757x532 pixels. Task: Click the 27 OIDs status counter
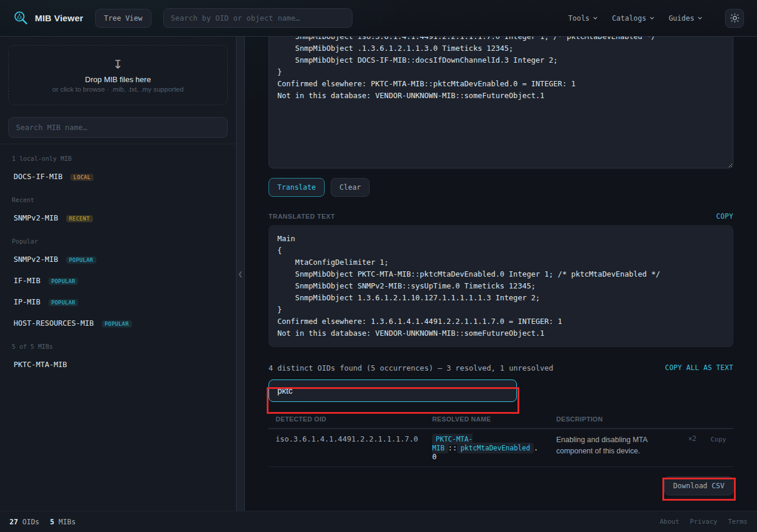tap(24, 521)
